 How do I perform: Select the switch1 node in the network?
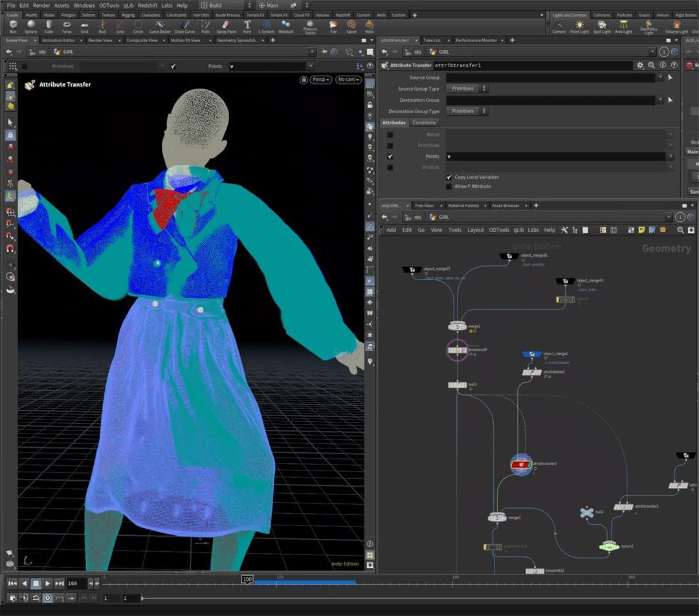pyautogui.click(x=608, y=547)
